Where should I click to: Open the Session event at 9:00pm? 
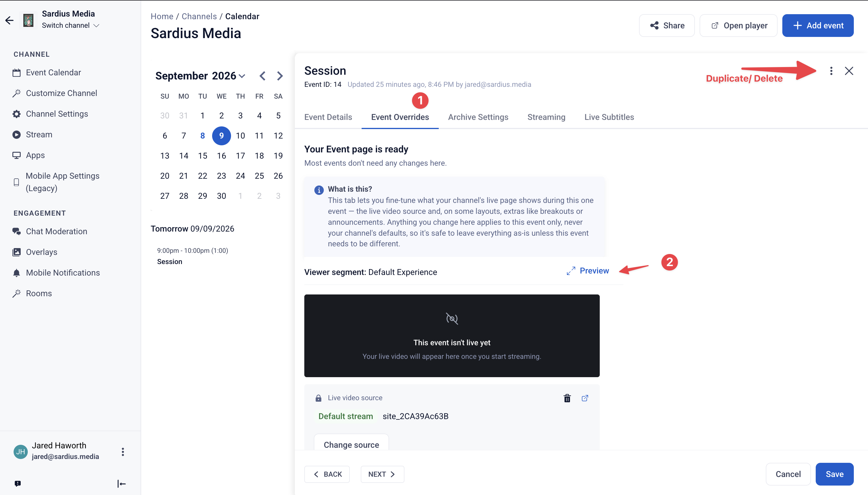192,256
